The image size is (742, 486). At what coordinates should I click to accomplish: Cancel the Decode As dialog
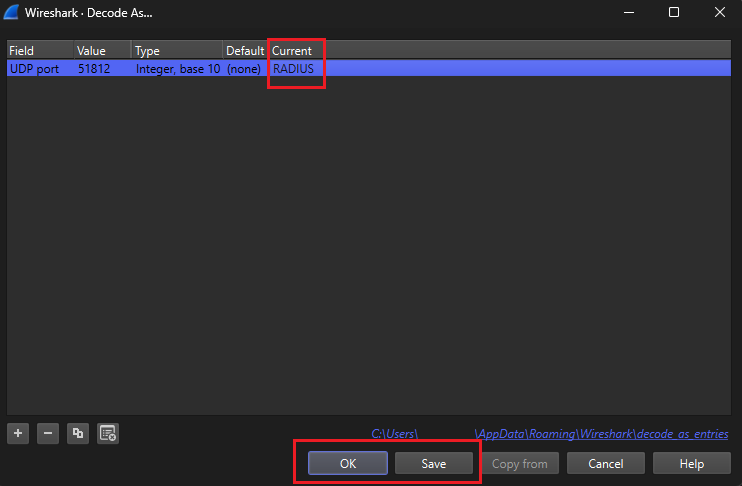point(606,463)
